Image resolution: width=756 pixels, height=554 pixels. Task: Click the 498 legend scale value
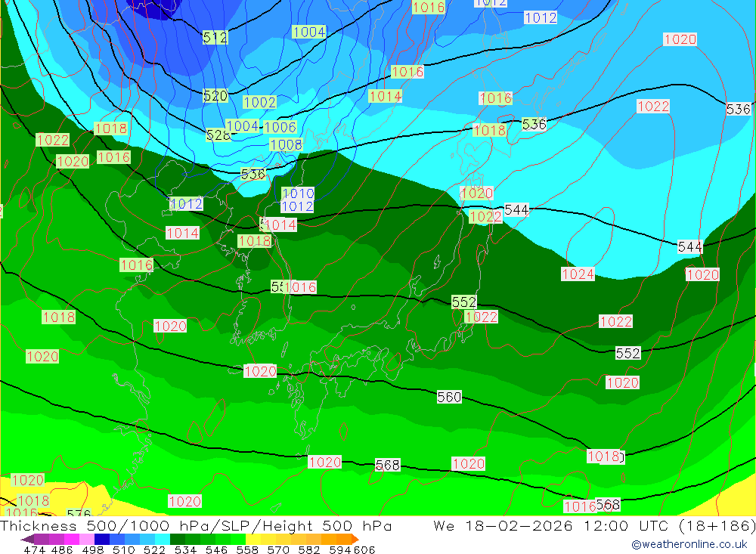click(x=93, y=550)
